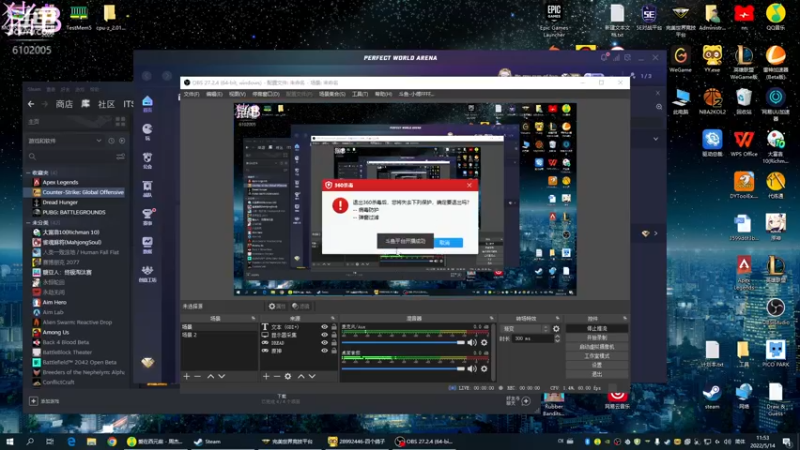Move selected OBS scene down

point(221,377)
